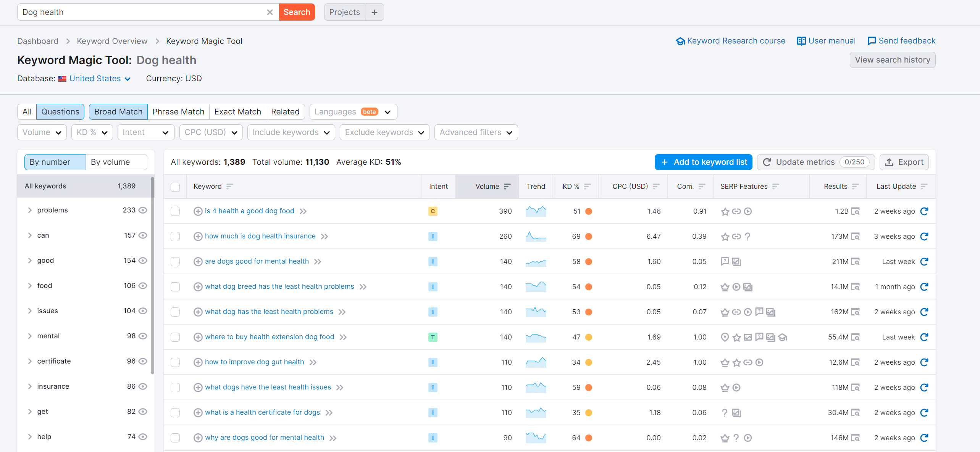Open the Keyword Research course link
This screenshot has height=452, width=980.
[730, 41]
